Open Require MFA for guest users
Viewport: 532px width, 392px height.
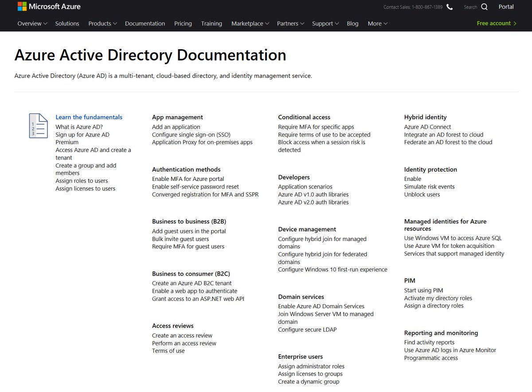pyautogui.click(x=188, y=247)
